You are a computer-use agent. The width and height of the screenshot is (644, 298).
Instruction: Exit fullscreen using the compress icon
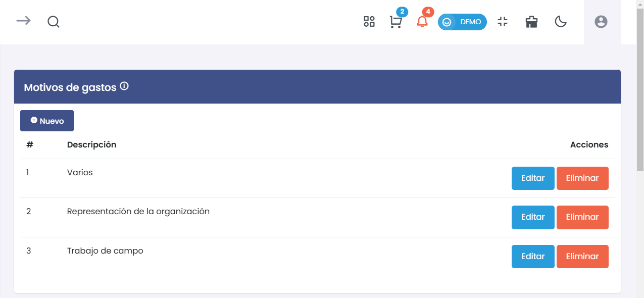pos(502,22)
